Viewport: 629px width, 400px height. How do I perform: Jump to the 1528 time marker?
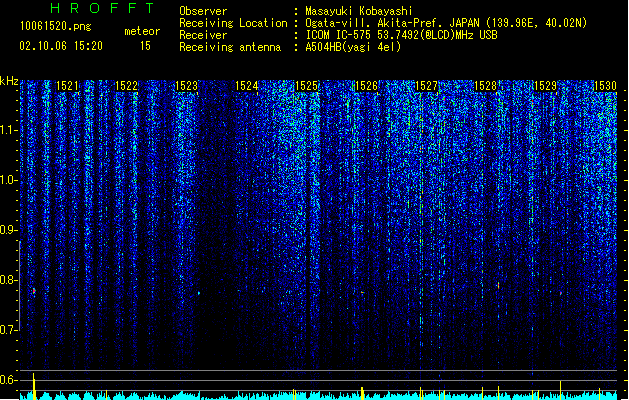(x=485, y=86)
